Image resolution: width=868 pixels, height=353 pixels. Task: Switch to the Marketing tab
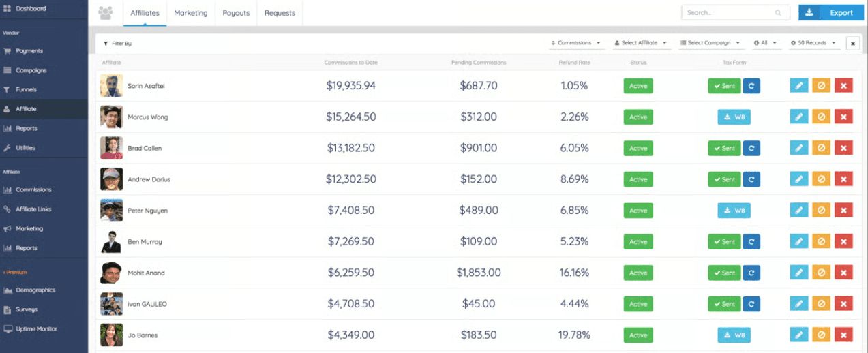(x=191, y=13)
